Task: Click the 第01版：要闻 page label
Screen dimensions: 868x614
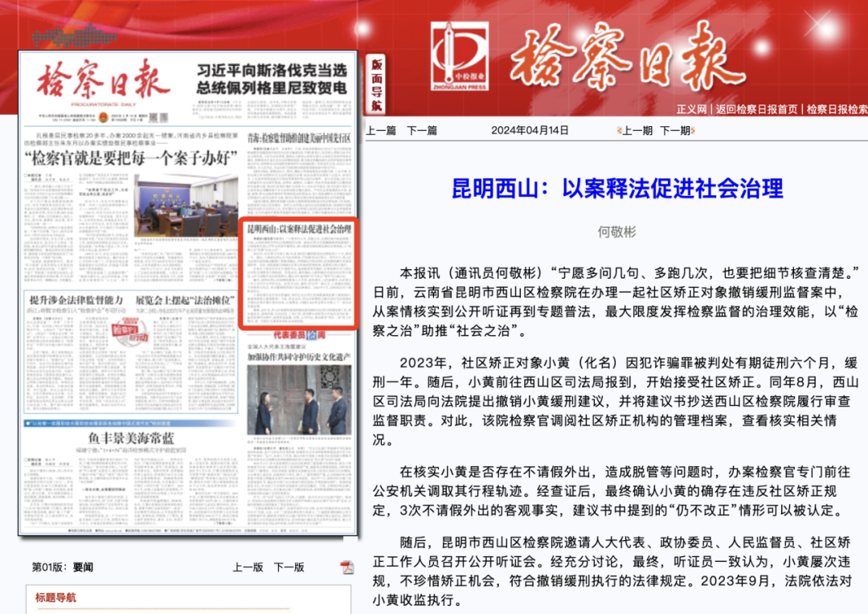Action: tap(63, 567)
